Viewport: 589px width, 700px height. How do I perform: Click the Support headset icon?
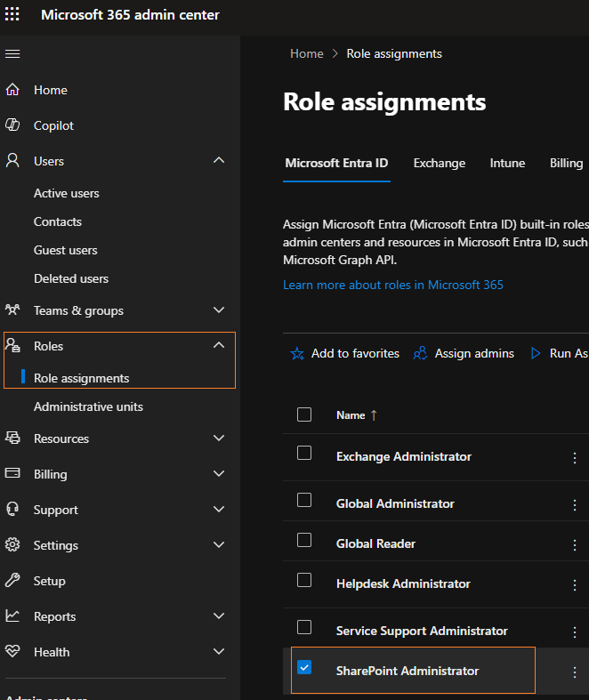[12, 509]
